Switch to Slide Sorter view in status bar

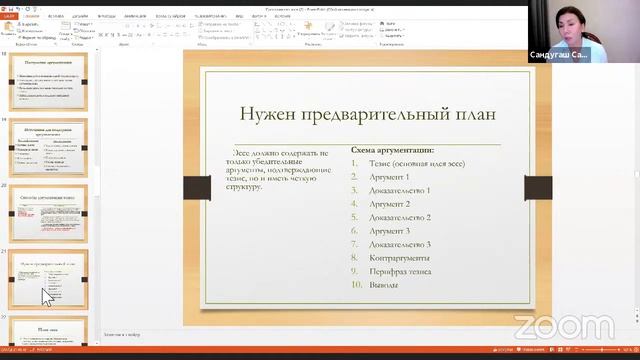click(560, 350)
